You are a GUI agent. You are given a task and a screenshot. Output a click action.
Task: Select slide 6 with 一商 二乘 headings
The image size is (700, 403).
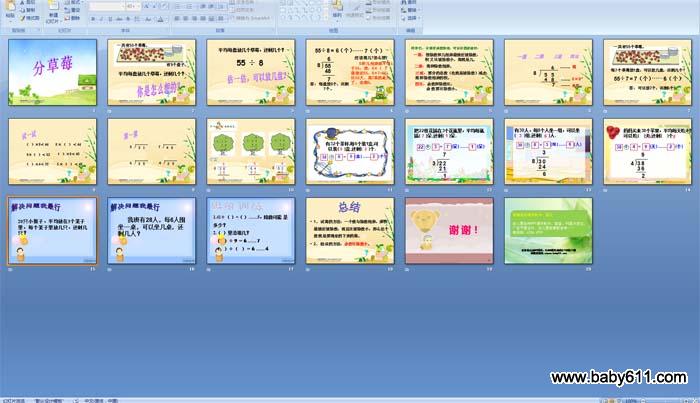(x=548, y=72)
